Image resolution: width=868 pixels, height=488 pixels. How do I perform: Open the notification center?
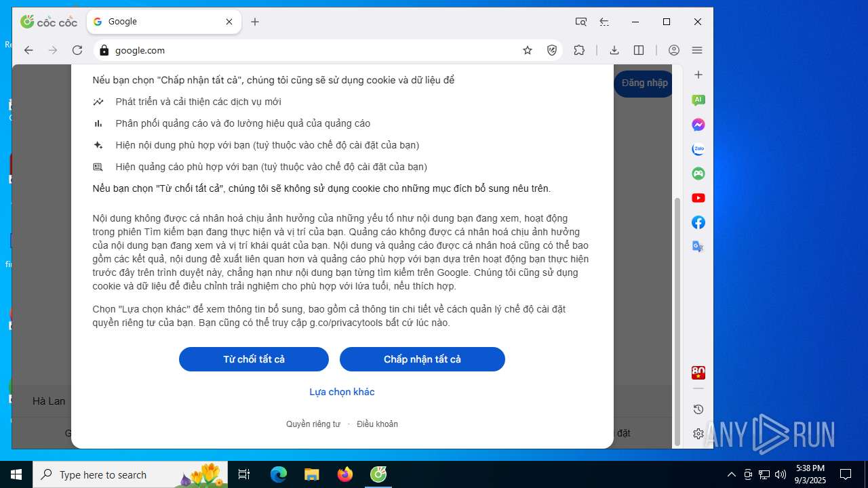click(846, 474)
